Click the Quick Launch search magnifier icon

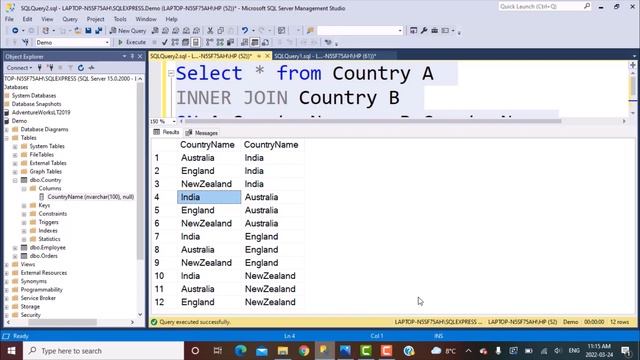pos(587,6)
